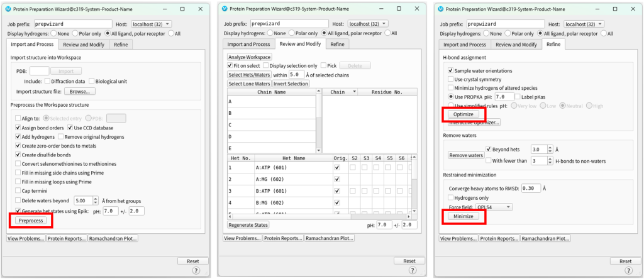Enable the Cap termini option
Image resolution: width=644 pixels, height=279 pixels.
(x=18, y=191)
